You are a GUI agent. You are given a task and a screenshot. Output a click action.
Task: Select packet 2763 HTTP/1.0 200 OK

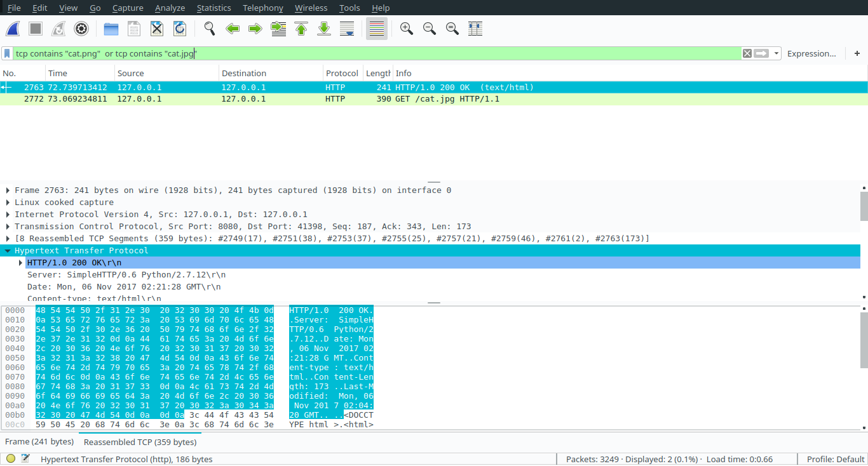click(x=434, y=88)
